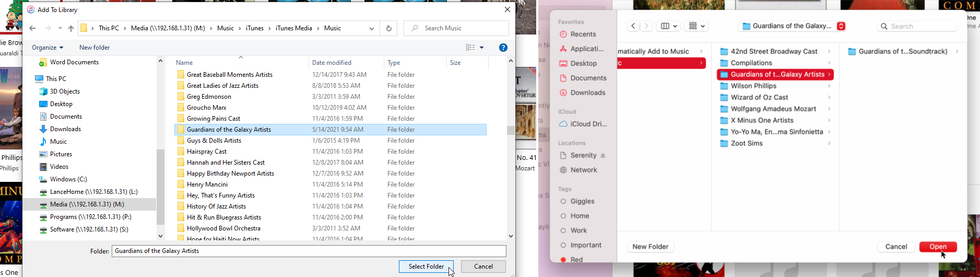
Task: Eject the Serenity volume
Action: (x=603, y=156)
